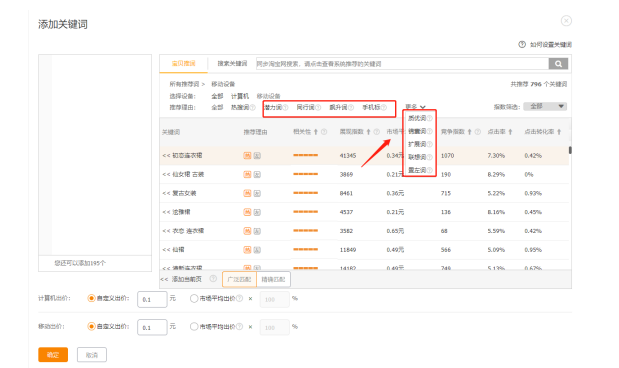Filter by 同行词 reason
The width and height of the screenshot is (619, 368).
click(305, 107)
